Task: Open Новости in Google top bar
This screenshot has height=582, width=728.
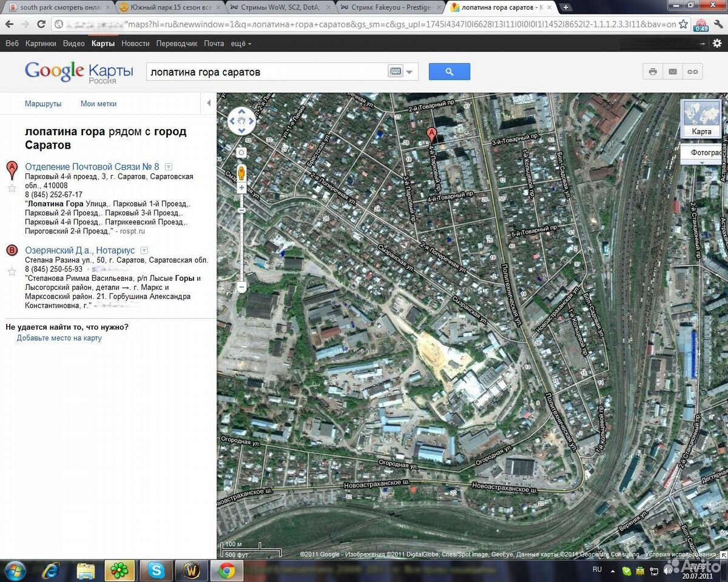Action: (x=135, y=44)
